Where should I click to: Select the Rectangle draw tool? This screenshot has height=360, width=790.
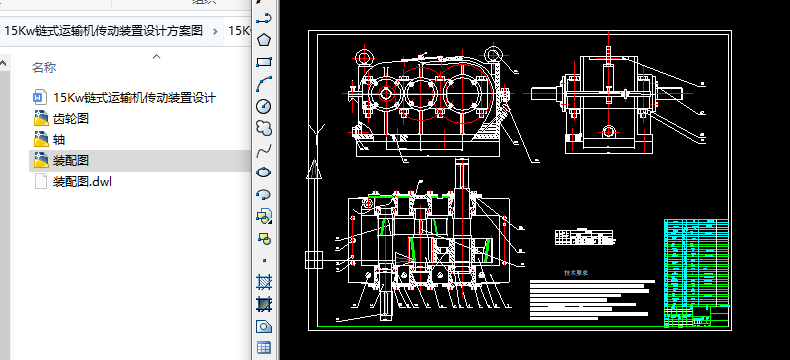tap(264, 62)
